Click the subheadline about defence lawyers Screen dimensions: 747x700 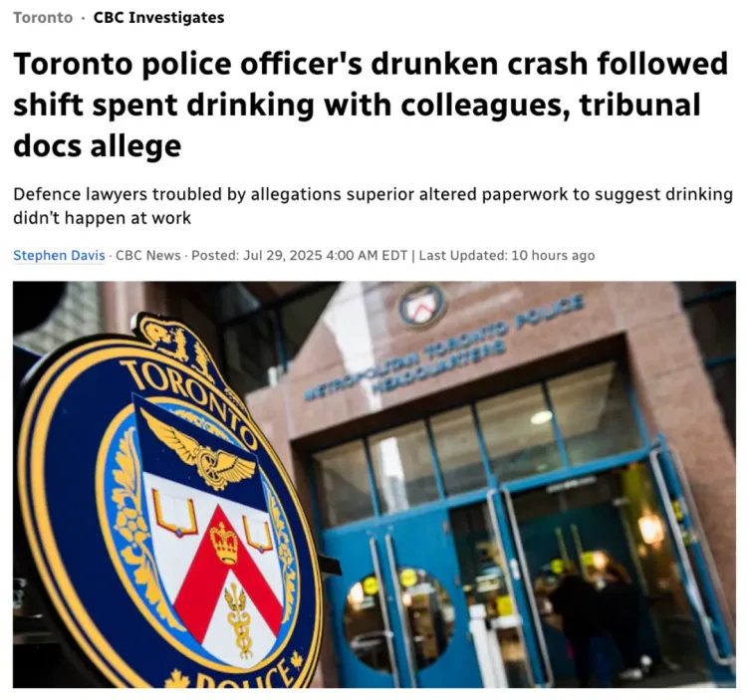click(373, 206)
